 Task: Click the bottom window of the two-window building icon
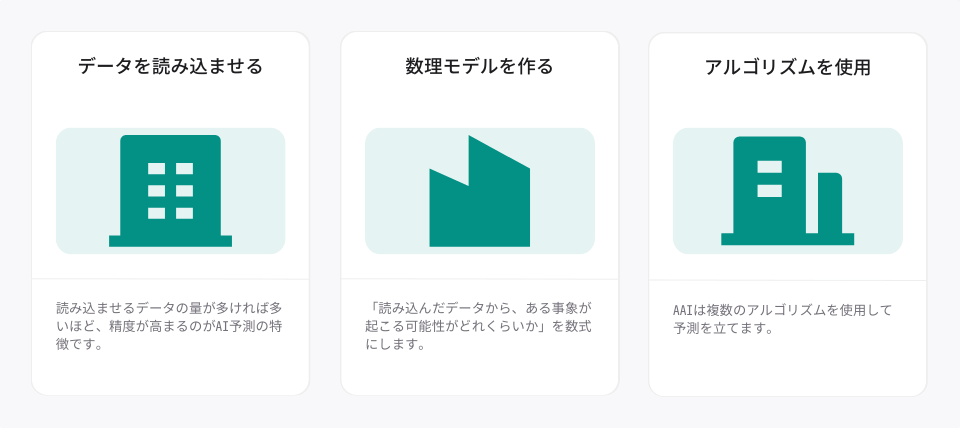pos(770,191)
